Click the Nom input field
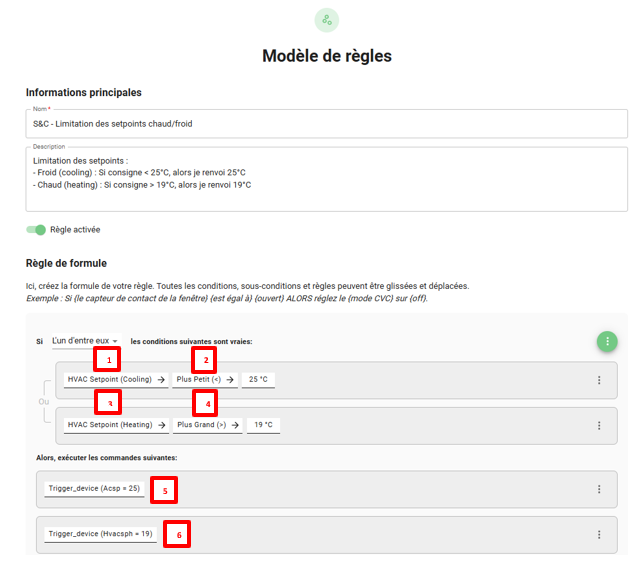The image size is (640, 571). tap(326, 124)
